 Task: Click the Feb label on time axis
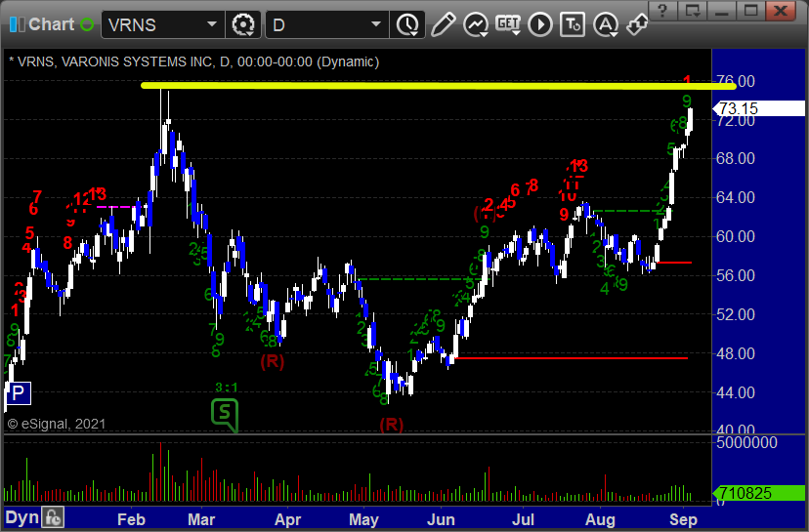tap(131, 519)
